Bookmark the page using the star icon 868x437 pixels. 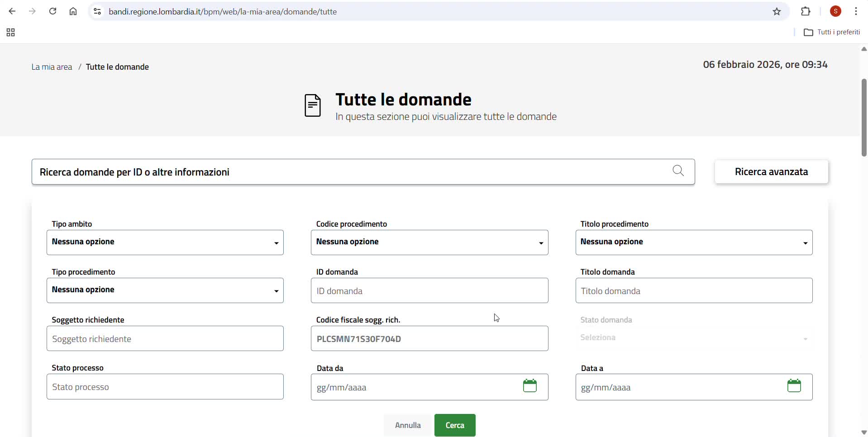click(777, 12)
